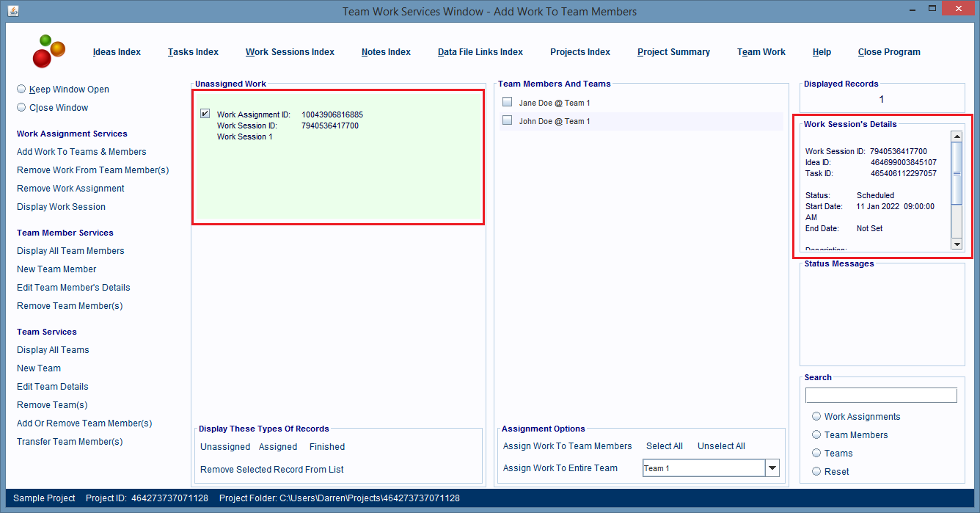Open Work Sessions Index menu
This screenshot has height=513, width=980.
[290, 52]
